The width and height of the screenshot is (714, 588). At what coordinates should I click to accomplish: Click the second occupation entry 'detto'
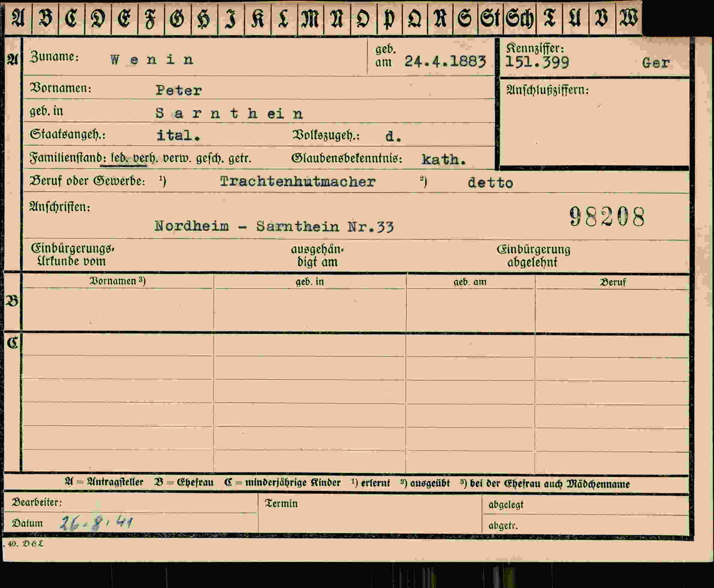(490, 183)
